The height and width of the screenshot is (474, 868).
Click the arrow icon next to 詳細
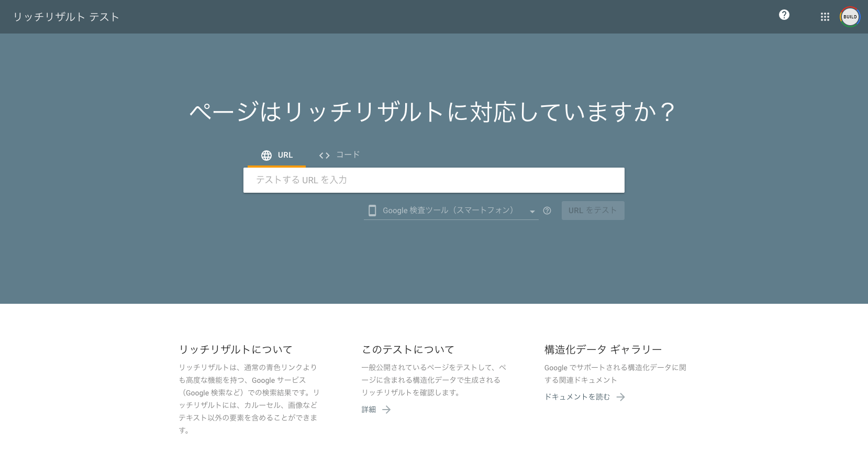pyautogui.click(x=386, y=410)
